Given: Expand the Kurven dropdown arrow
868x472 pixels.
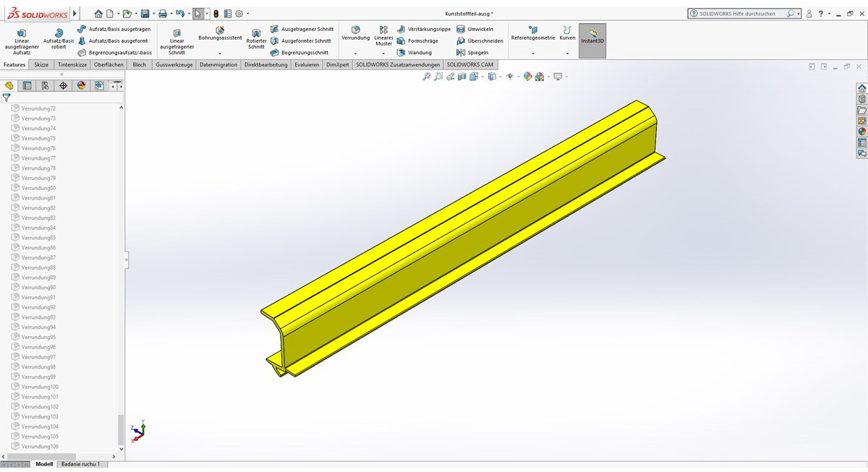Looking at the screenshot, I should coord(568,53).
